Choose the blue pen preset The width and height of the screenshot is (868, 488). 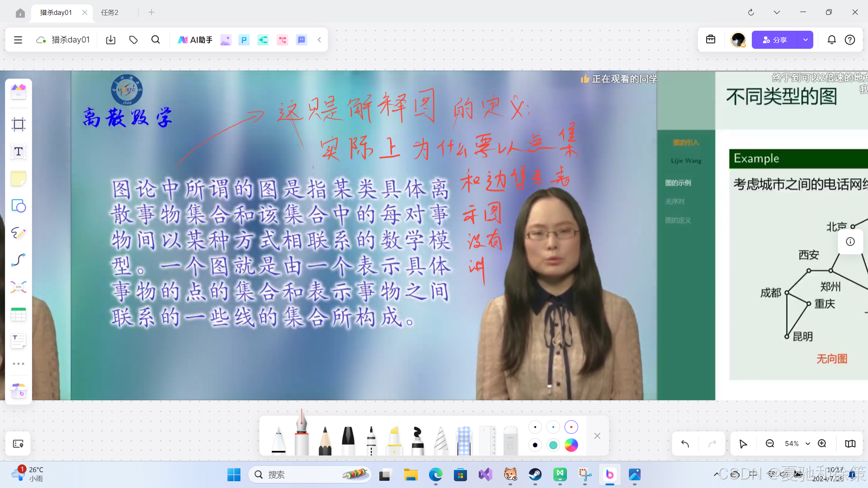(x=553, y=427)
